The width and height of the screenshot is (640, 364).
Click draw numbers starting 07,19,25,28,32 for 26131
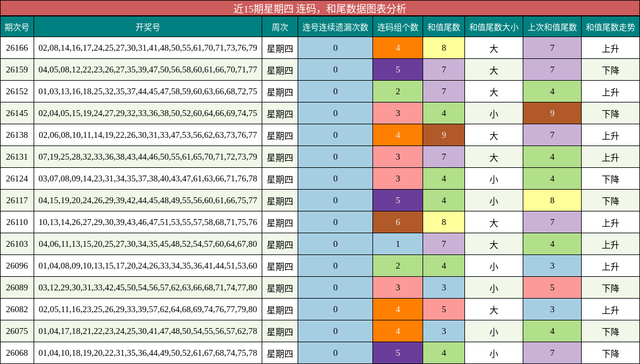[148, 157]
